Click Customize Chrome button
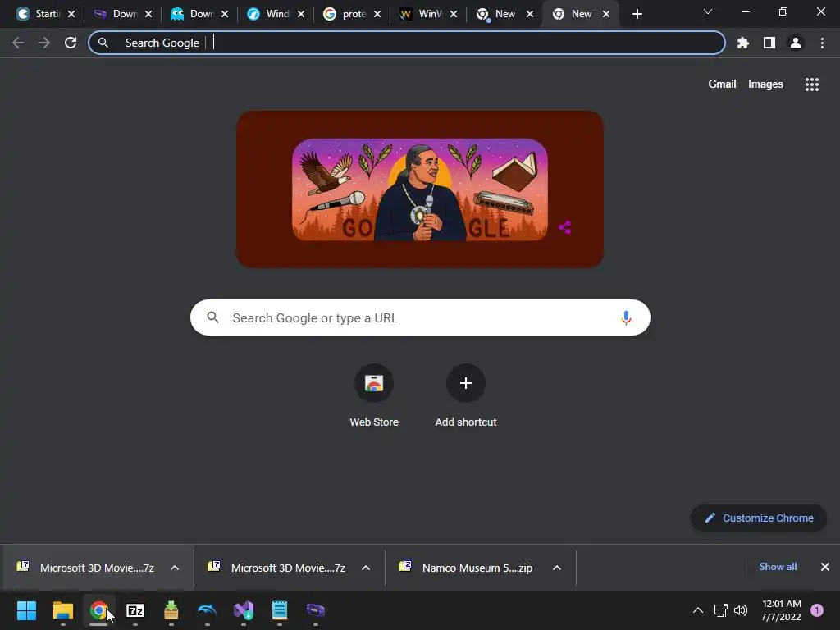The height and width of the screenshot is (630, 840). [759, 518]
